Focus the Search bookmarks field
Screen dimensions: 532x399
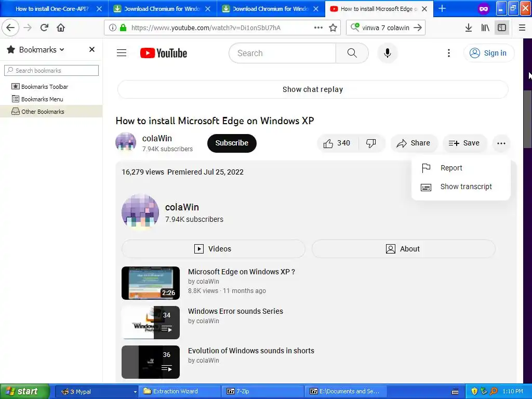pyautogui.click(x=51, y=70)
